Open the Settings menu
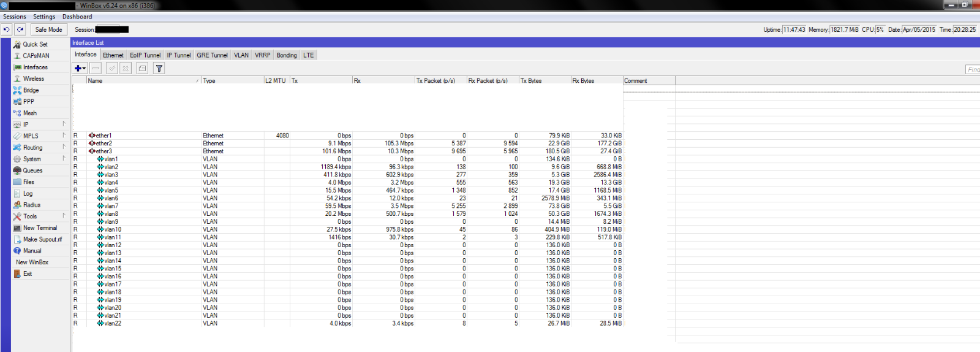Image resolution: width=980 pixels, height=352 pixels. pyautogui.click(x=43, y=17)
